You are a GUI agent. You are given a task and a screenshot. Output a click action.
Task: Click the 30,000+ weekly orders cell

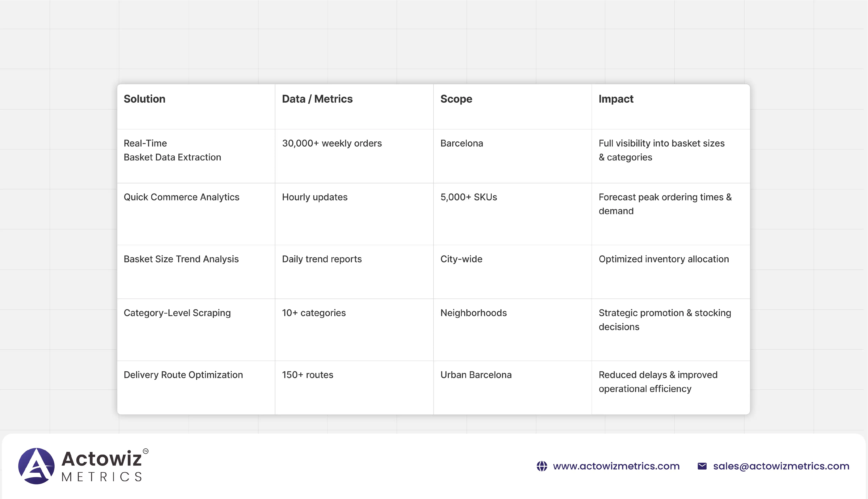[332, 143]
